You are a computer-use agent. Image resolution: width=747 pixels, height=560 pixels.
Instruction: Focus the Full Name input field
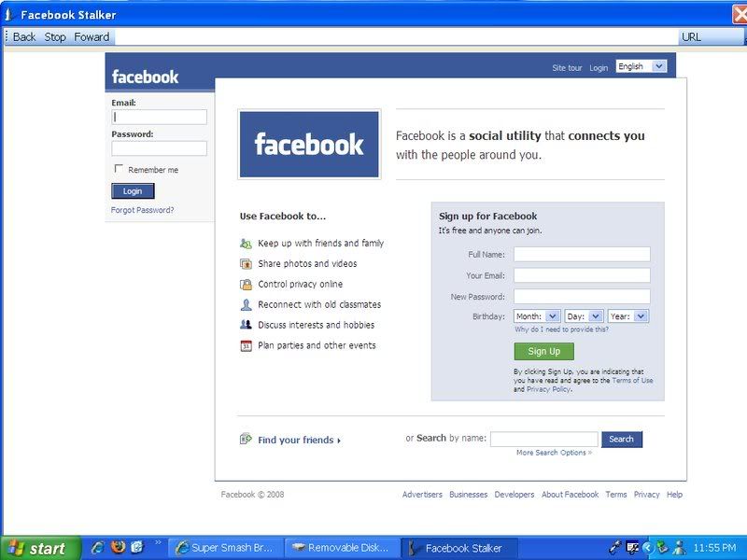tap(582, 254)
